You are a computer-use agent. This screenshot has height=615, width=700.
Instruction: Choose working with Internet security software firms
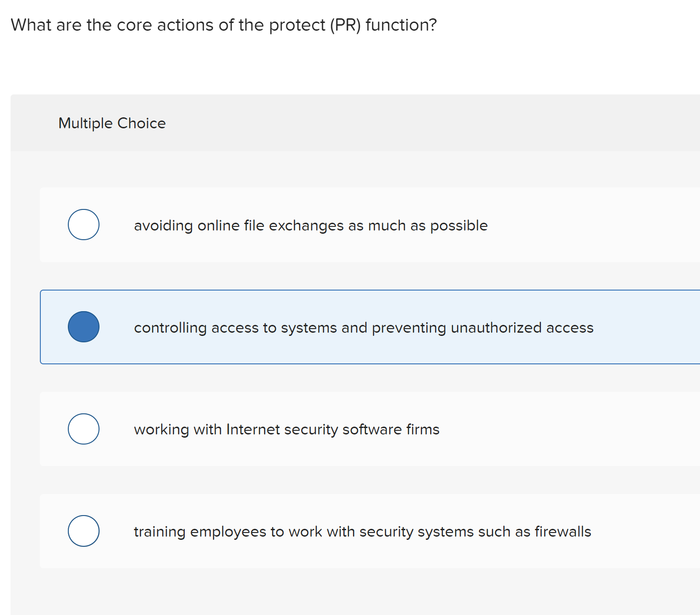pyautogui.click(x=83, y=429)
